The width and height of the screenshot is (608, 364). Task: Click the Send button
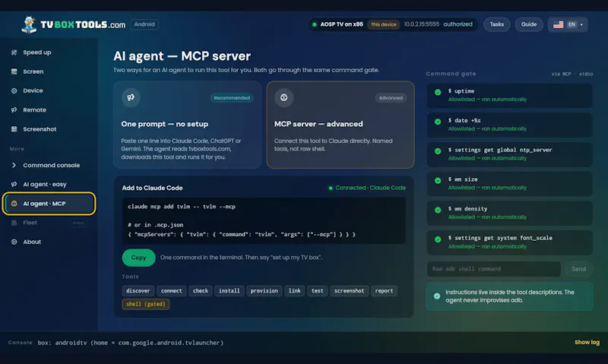coord(578,269)
